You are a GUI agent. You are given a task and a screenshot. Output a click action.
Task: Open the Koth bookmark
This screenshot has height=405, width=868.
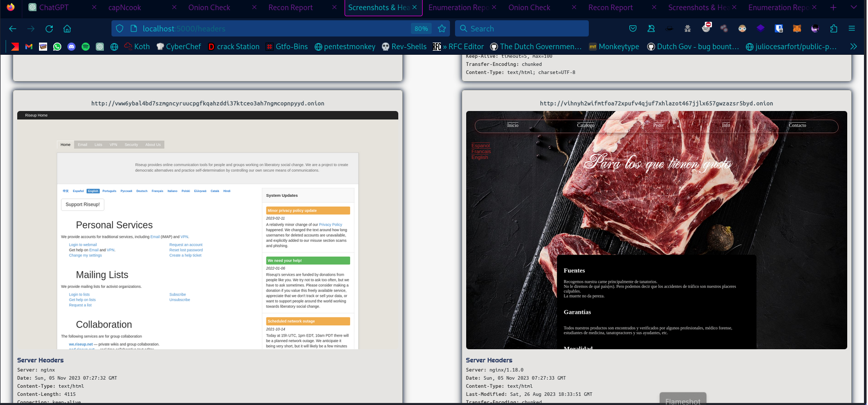pos(137,47)
